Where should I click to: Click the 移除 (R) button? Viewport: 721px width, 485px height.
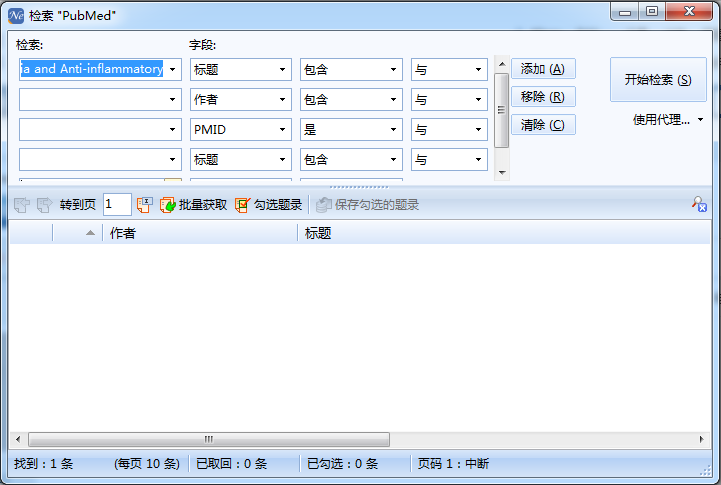click(x=543, y=97)
